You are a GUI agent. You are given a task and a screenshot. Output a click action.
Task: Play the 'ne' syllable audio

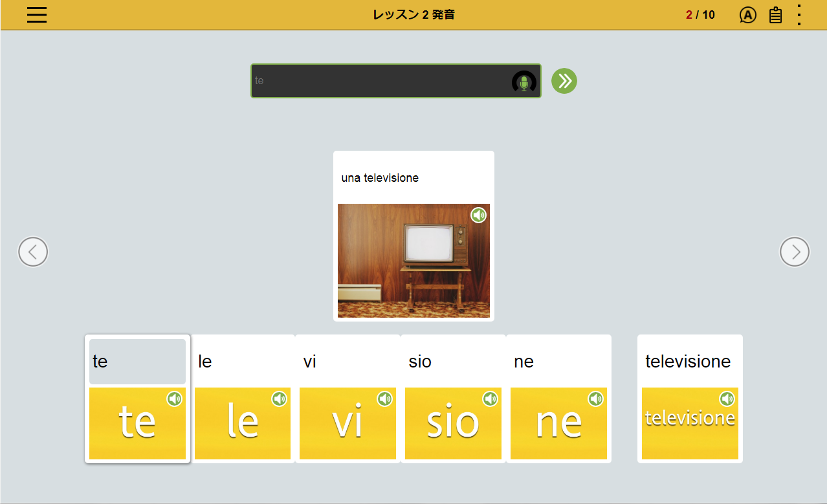596,399
